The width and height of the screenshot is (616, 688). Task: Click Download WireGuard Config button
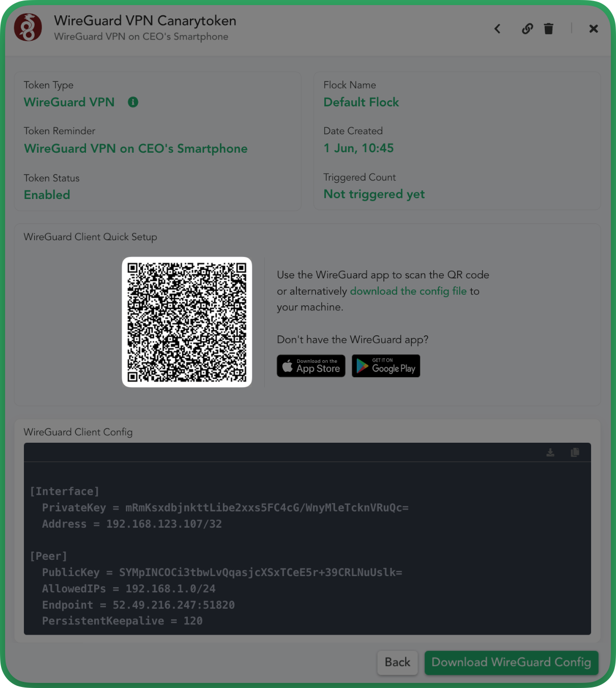(511, 663)
